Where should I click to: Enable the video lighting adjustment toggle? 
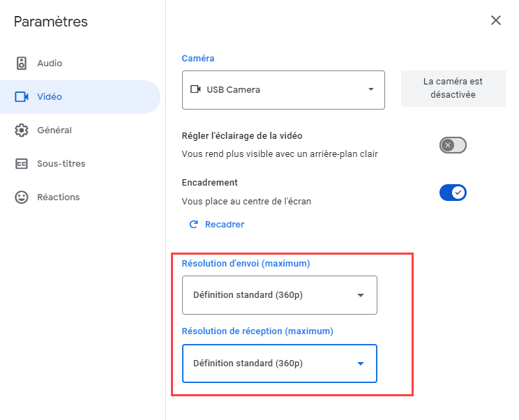point(453,145)
